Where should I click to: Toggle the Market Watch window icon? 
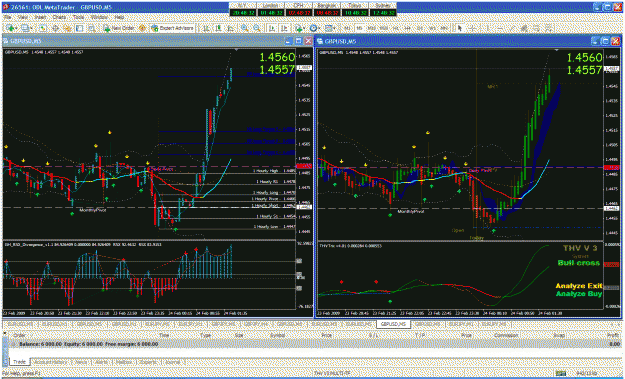coord(43,28)
